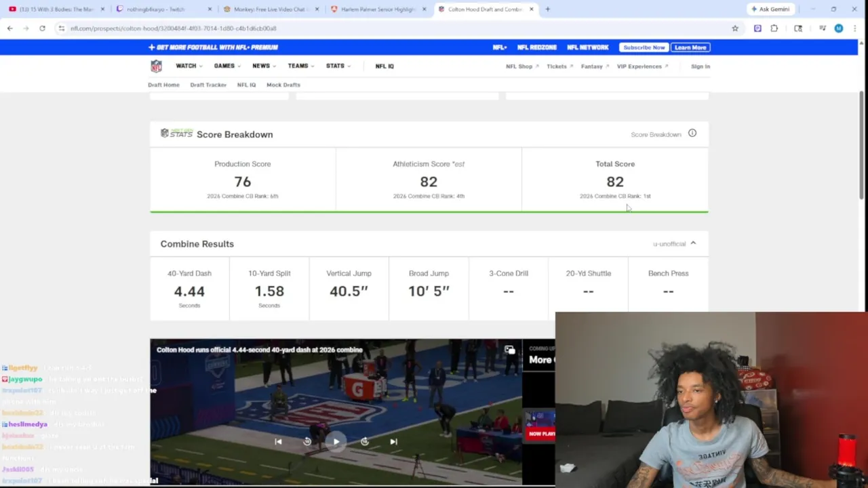Click the Now Playing video thumbnail
The height and width of the screenshot is (488, 868).
pos(540,426)
